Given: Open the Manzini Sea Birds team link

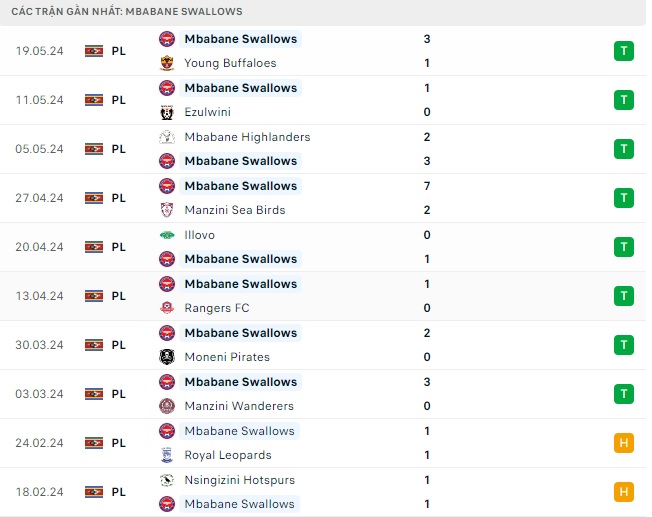Looking at the screenshot, I should pos(235,210).
